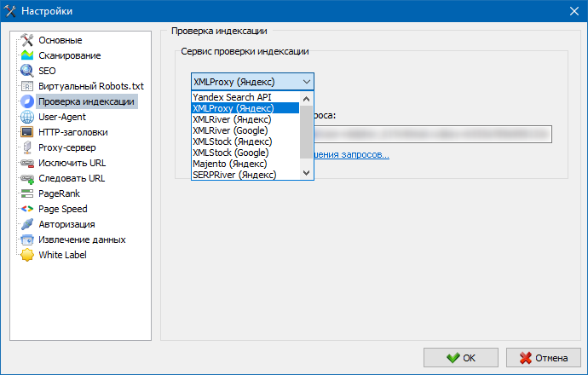
Task: Click the Исключить URL chain icon
Action: tap(27, 163)
